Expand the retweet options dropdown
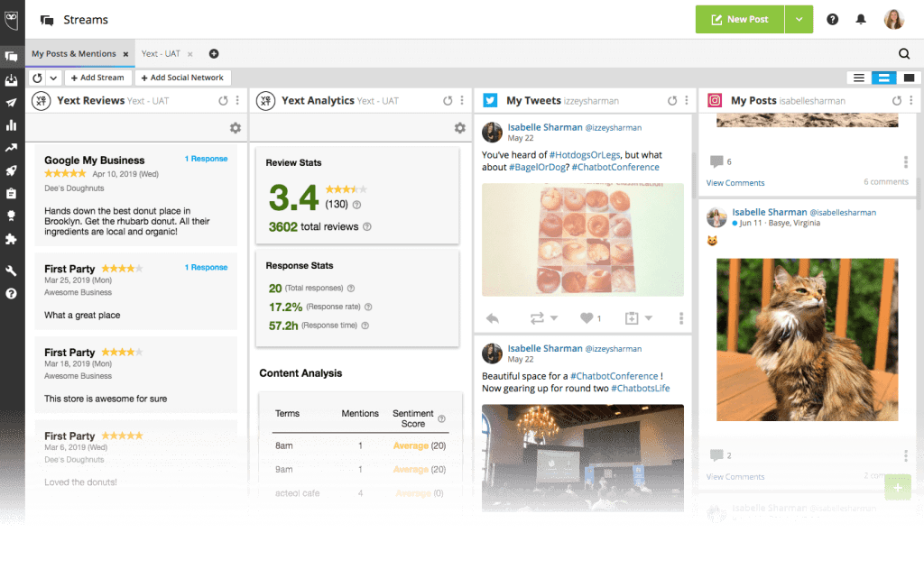 554,318
